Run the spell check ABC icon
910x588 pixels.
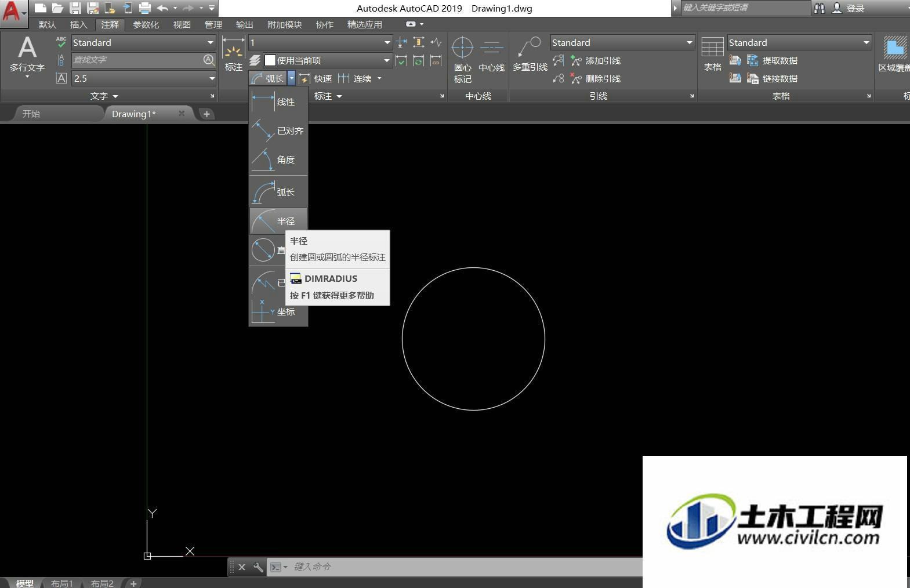pos(61,42)
